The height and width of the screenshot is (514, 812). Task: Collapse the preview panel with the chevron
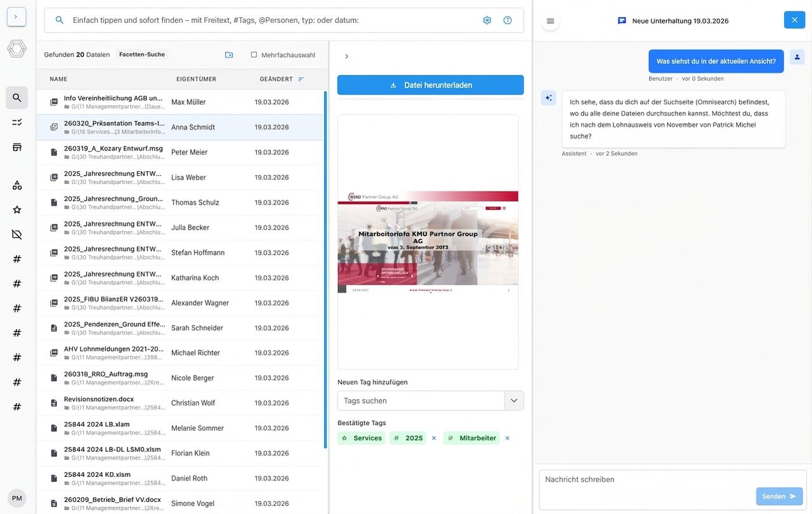[x=346, y=56]
